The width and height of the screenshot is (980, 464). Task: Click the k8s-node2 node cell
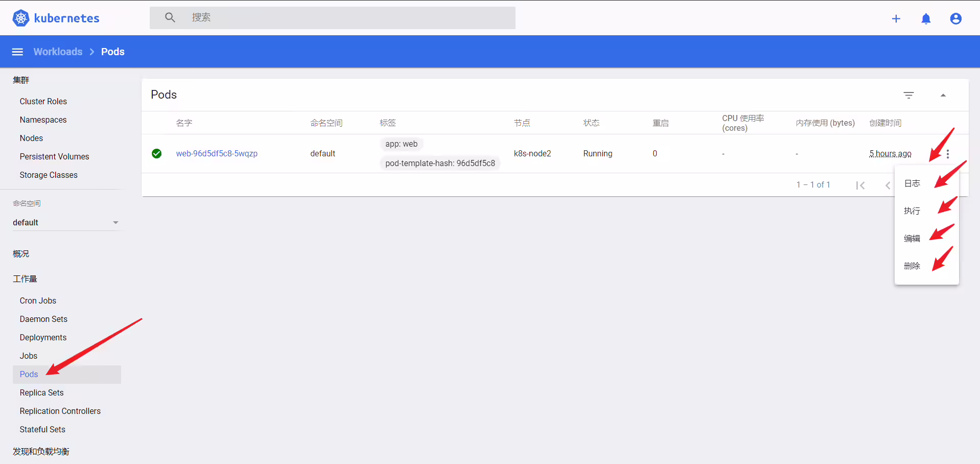pyautogui.click(x=532, y=153)
